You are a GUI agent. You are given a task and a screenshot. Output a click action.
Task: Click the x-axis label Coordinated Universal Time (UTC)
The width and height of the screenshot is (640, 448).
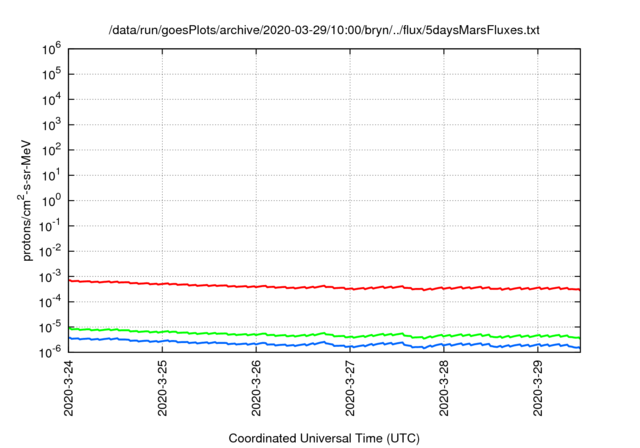click(324, 438)
